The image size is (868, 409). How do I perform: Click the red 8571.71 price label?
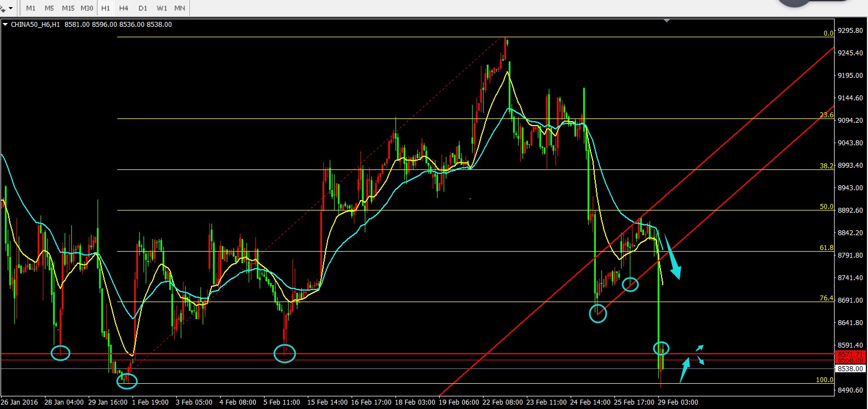[x=850, y=355]
